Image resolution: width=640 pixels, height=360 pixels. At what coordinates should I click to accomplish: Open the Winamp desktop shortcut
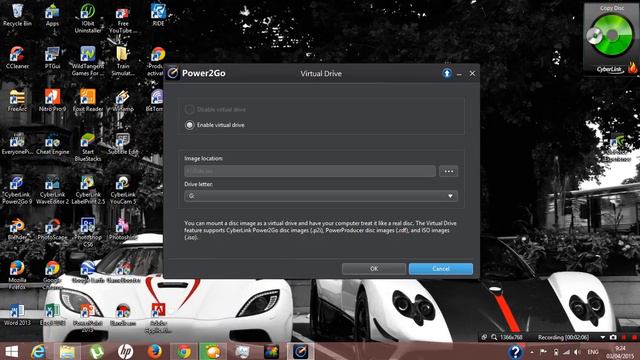(123, 100)
